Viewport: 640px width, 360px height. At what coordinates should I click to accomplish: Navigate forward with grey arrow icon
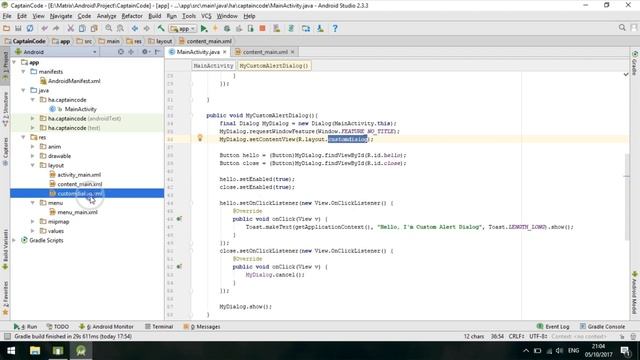tap(147, 29)
